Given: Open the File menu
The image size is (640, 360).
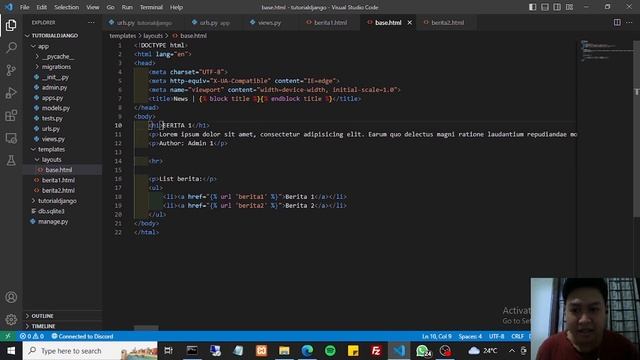Looking at the screenshot, I should [x=24, y=7].
